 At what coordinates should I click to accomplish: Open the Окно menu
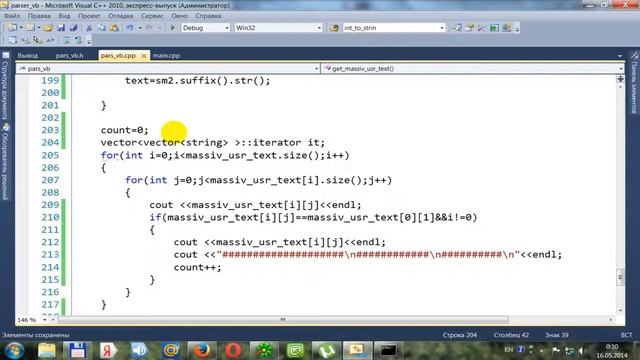coord(179,16)
